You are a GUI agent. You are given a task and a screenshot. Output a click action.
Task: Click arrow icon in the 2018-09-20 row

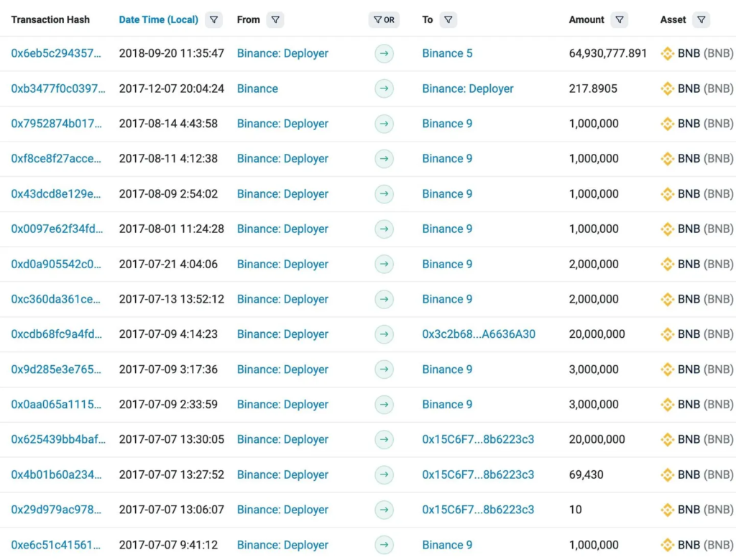click(385, 53)
